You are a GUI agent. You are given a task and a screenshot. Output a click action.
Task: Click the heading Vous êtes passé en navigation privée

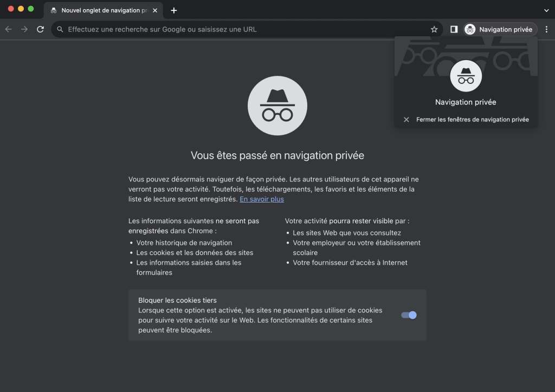tap(277, 155)
